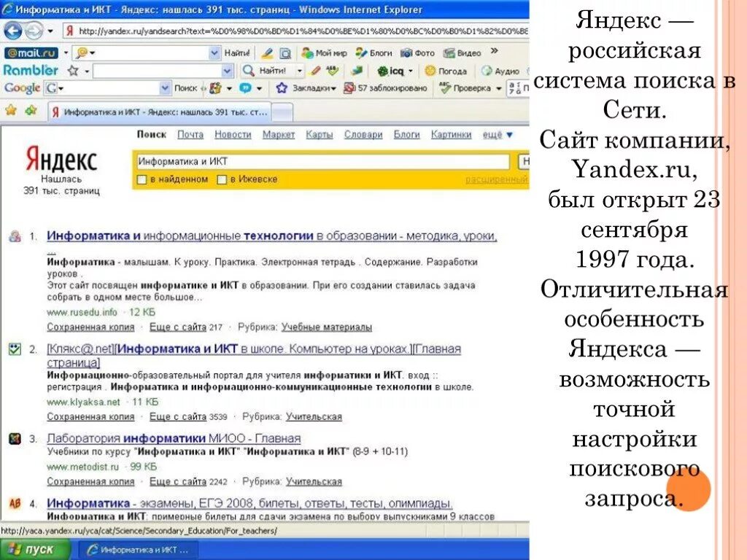Click the Google toolbar logo

coord(22,88)
